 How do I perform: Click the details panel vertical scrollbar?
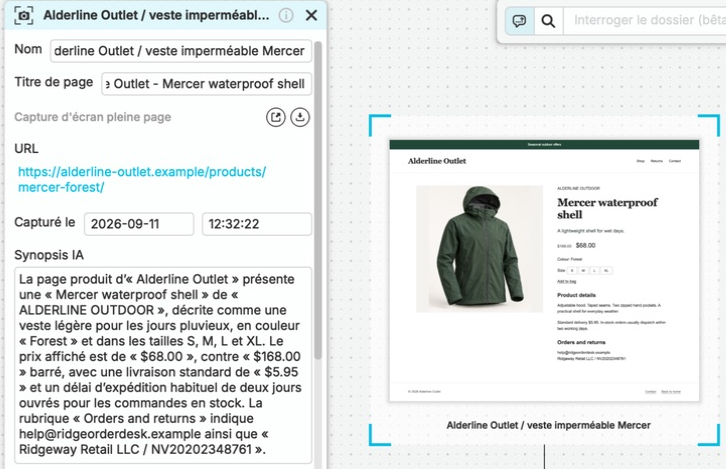(318, 200)
